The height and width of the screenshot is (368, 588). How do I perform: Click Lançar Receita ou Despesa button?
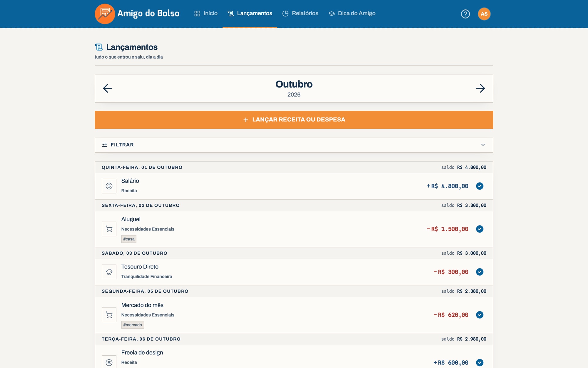pyautogui.click(x=294, y=120)
